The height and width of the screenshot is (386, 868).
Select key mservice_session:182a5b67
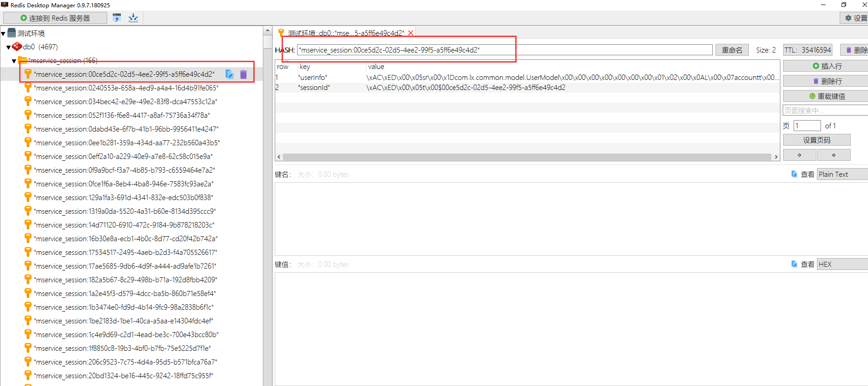(125, 280)
